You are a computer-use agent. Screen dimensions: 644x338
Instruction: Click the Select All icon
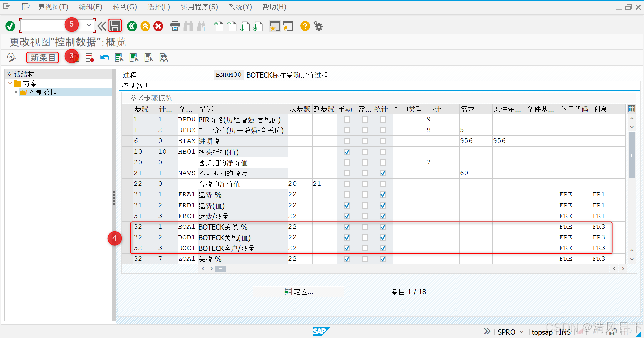[x=119, y=58]
